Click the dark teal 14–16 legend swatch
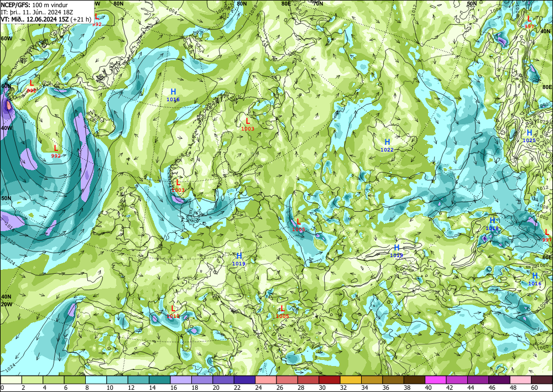 pyautogui.click(x=160, y=380)
